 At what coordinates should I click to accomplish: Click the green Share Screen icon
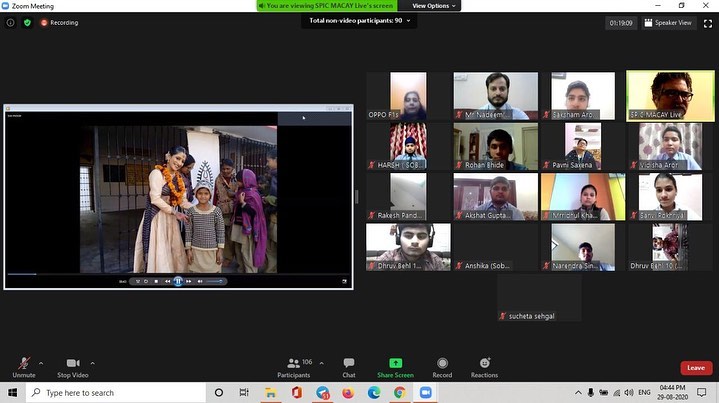pyautogui.click(x=395, y=364)
